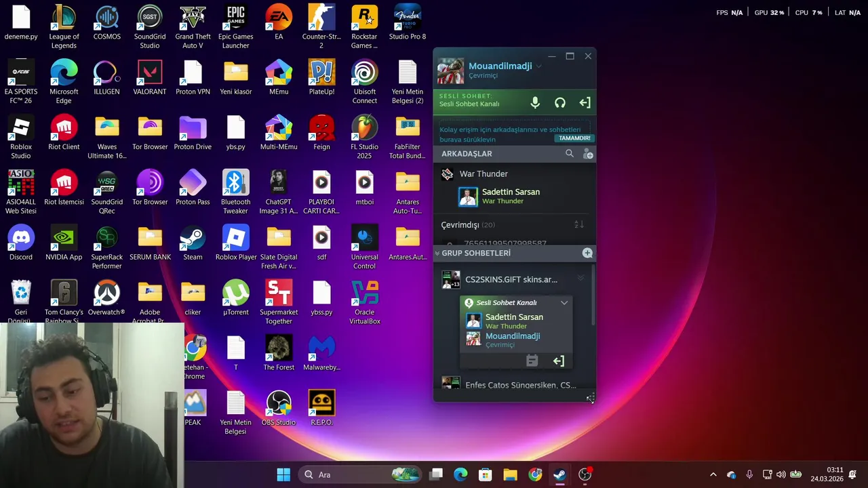The width and height of the screenshot is (868, 488).
Task: Open Oracle VirtualBox desktop icon
Action: pos(365,303)
